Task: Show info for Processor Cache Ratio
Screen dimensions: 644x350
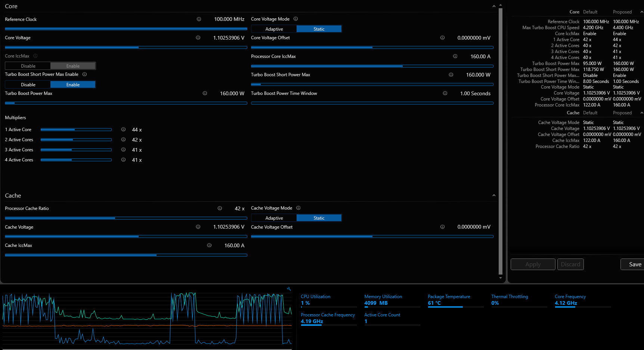Action: [220, 208]
